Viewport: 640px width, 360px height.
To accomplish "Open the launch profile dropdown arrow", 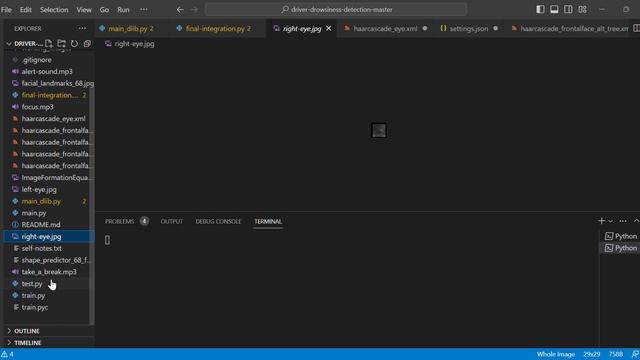I will [611, 221].
